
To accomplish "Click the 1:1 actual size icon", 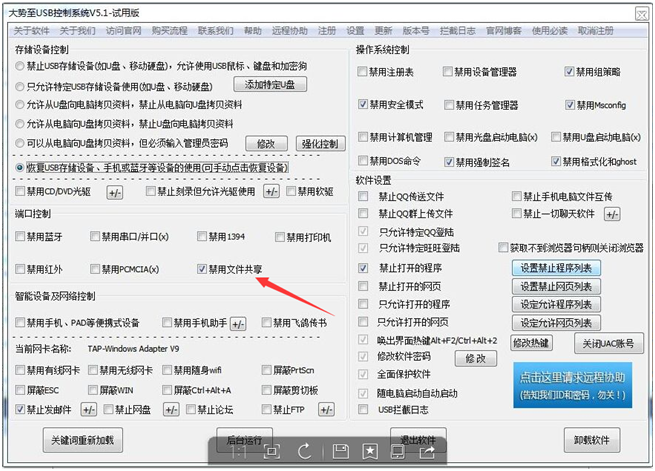I will (239, 451).
